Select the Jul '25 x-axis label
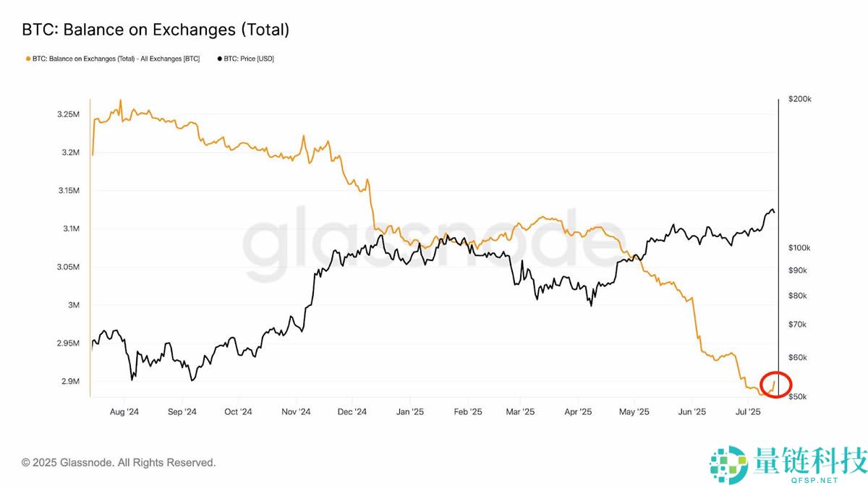 click(748, 412)
